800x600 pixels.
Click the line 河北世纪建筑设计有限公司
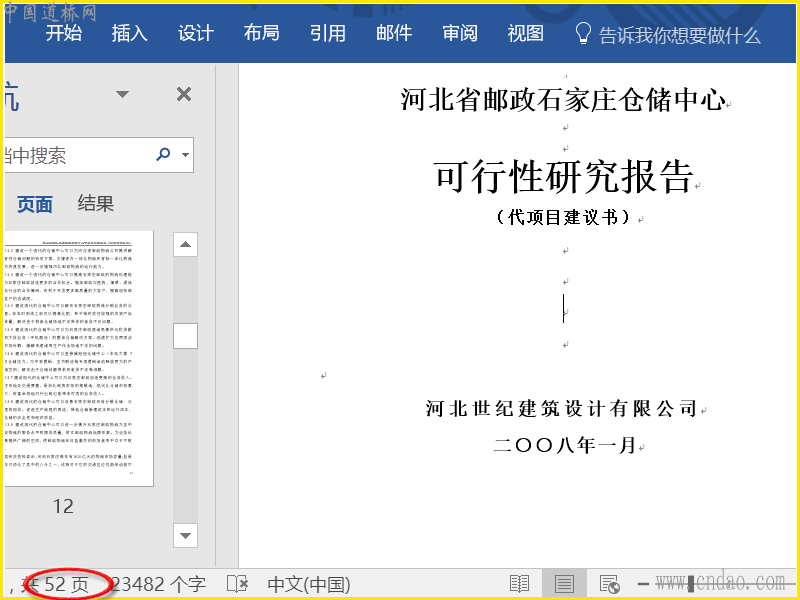(562, 408)
